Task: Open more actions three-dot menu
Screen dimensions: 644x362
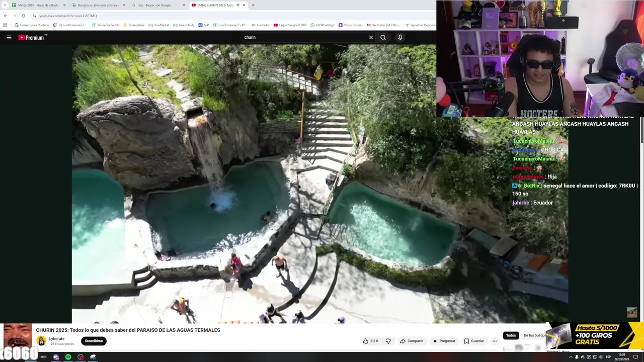Action: (494, 341)
